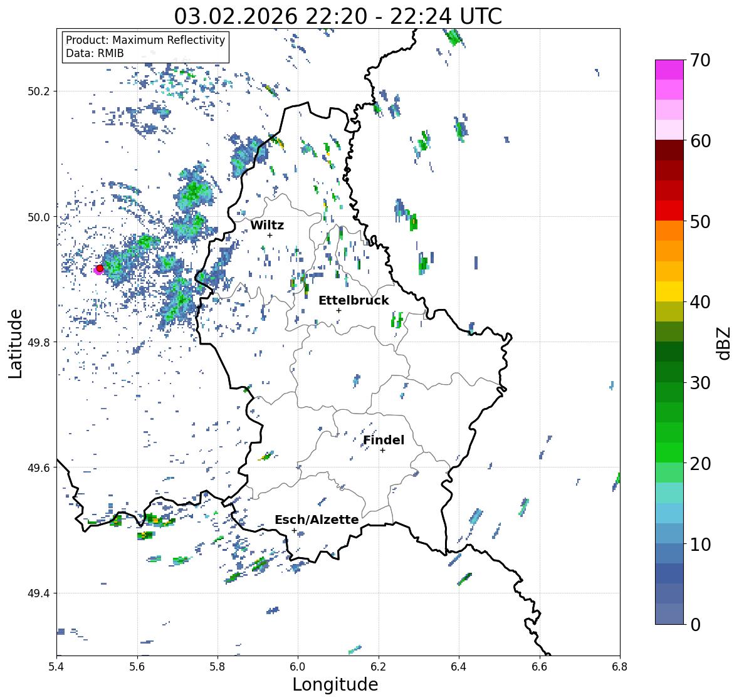Viewport: 739px width, 700px height.
Task: Click longitude tick label 6.8
Action: pyautogui.click(x=620, y=667)
